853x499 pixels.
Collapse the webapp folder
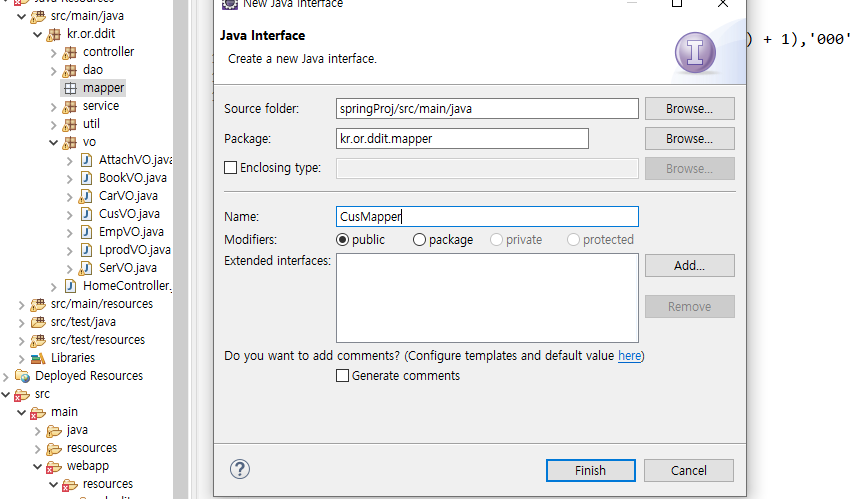tap(38, 466)
